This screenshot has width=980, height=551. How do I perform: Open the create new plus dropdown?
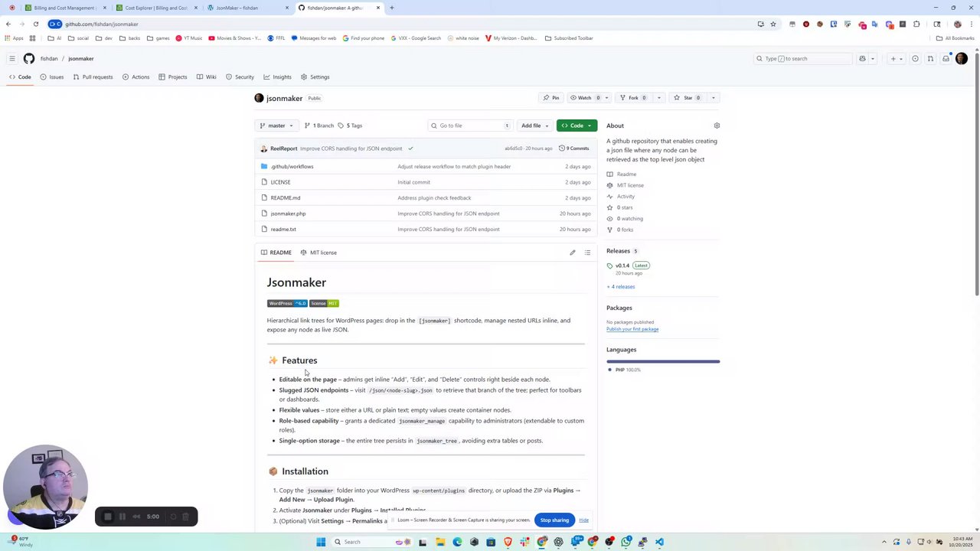896,58
